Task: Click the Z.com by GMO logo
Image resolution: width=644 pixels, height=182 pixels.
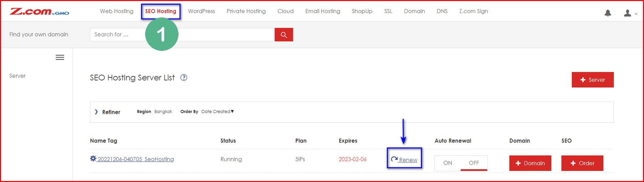Action: click(39, 12)
